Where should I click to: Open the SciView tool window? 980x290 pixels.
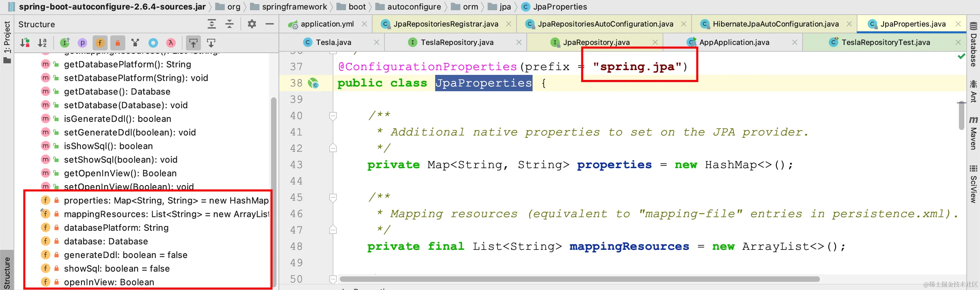point(973,184)
